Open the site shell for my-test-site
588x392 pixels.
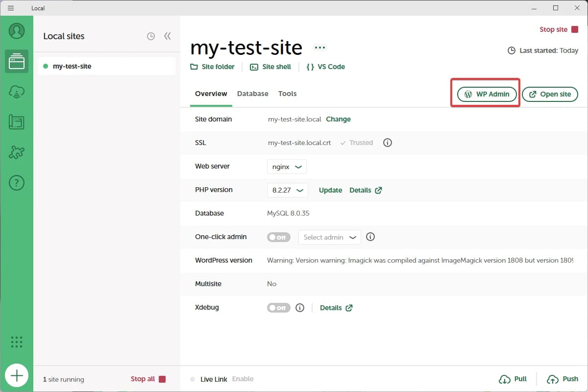270,67
